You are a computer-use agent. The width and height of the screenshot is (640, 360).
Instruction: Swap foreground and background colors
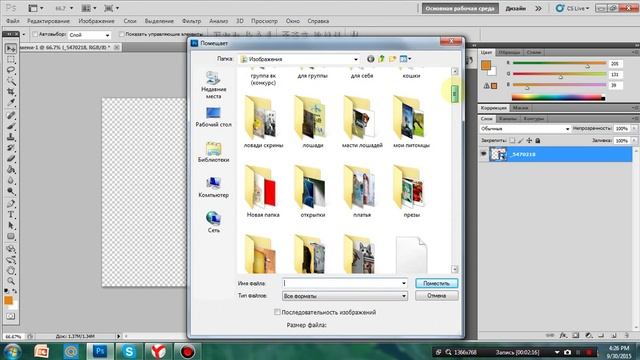pyautogui.click(x=15, y=291)
